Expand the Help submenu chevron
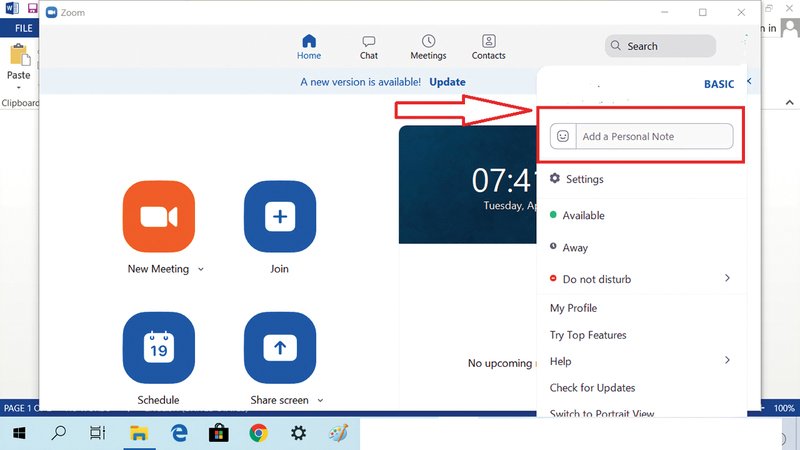 [727, 360]
